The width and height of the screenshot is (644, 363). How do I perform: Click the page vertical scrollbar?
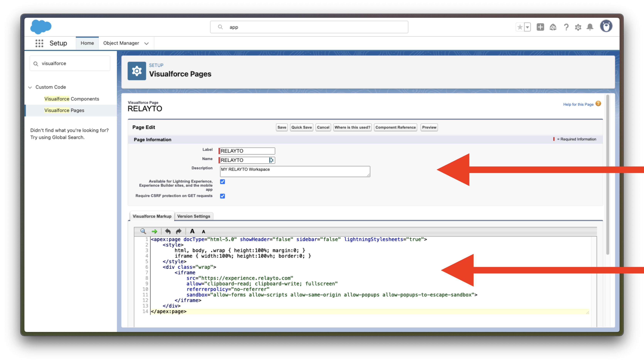pyautogui.click(x=608, y=175)
